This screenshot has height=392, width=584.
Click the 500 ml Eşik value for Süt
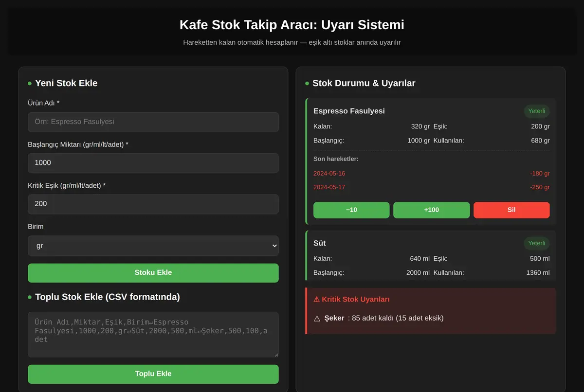(x=540, y=259)
